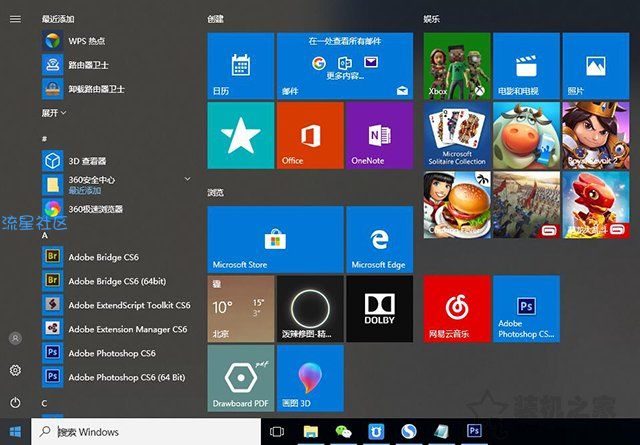Jump to the # section header
The image size is (640, 445).
[x=44, y=139]
